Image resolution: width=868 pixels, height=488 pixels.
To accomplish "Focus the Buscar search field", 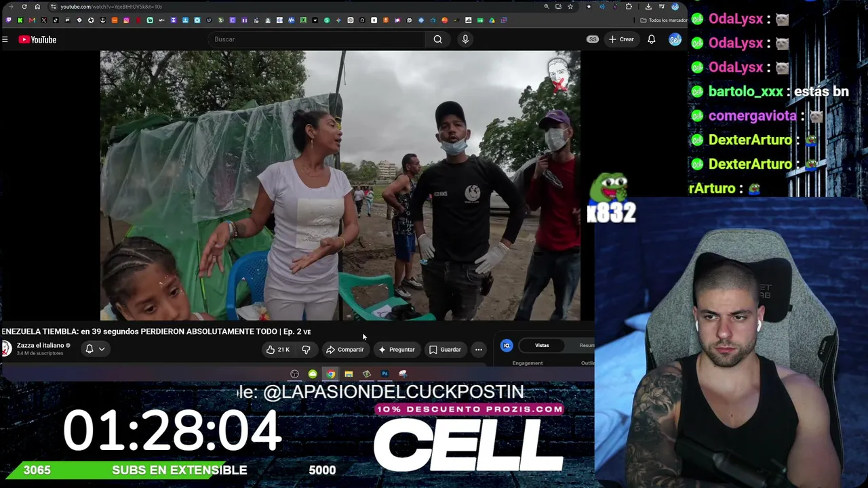I will (317, 39).
